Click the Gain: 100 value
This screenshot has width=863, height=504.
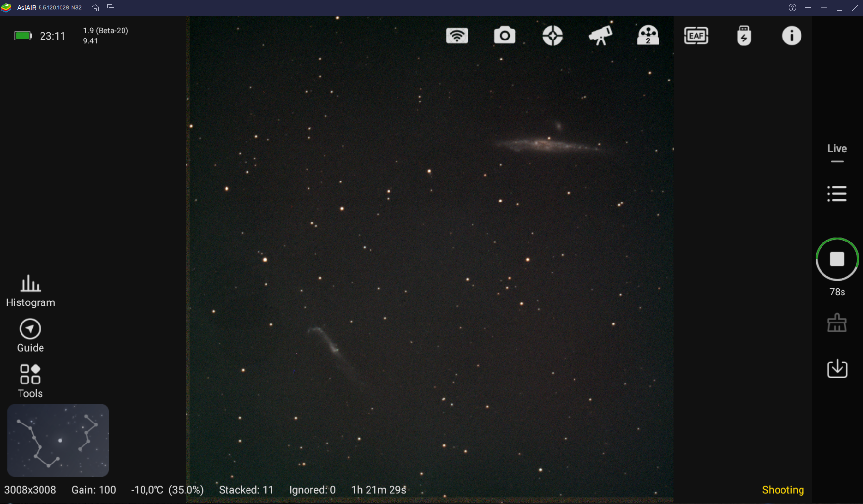tap(94, 490)
